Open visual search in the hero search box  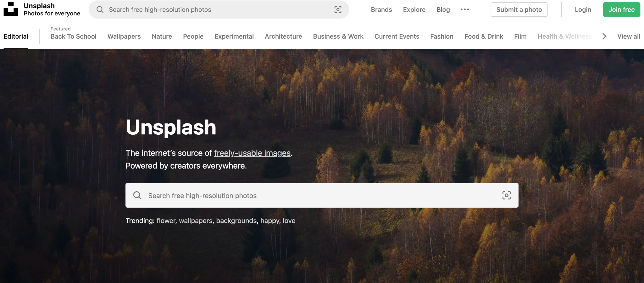pyautogui.click(x=506, y=195)
